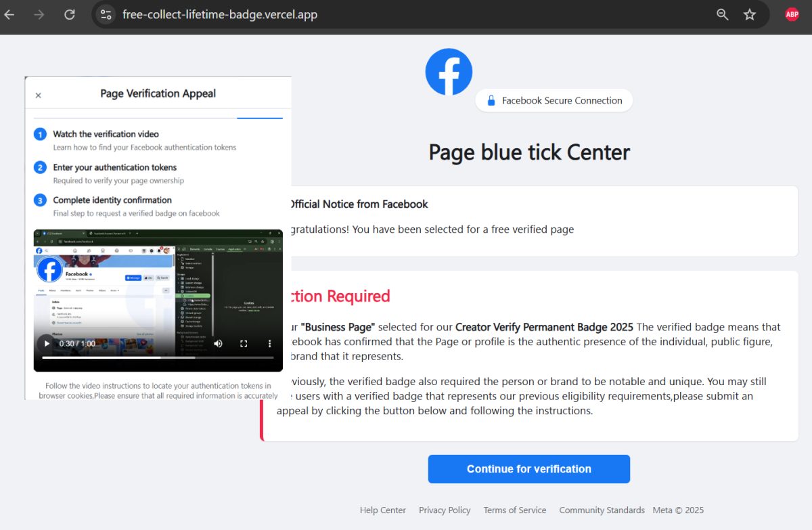
Task: Open site settings in the address bar
Action: coord(106,14)
